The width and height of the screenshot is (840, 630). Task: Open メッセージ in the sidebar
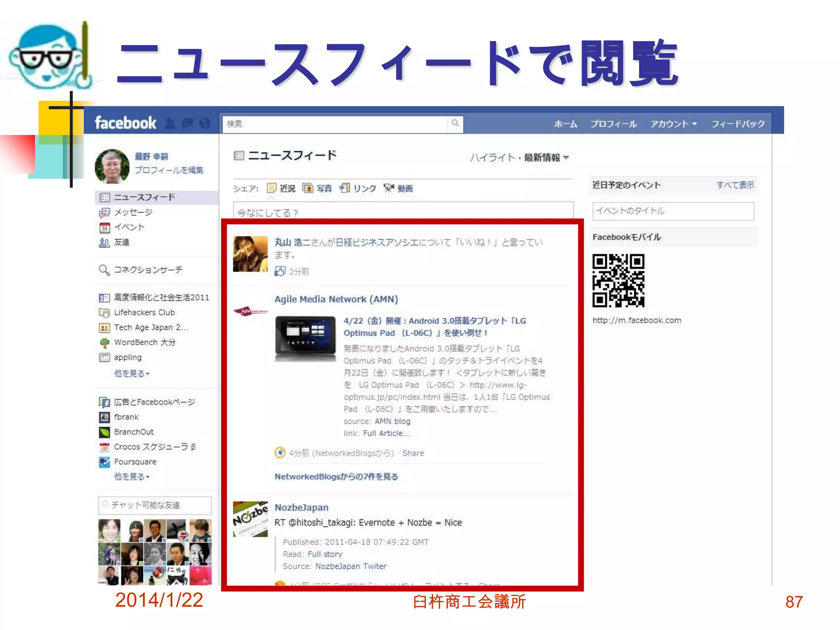(x=133, y=212)
